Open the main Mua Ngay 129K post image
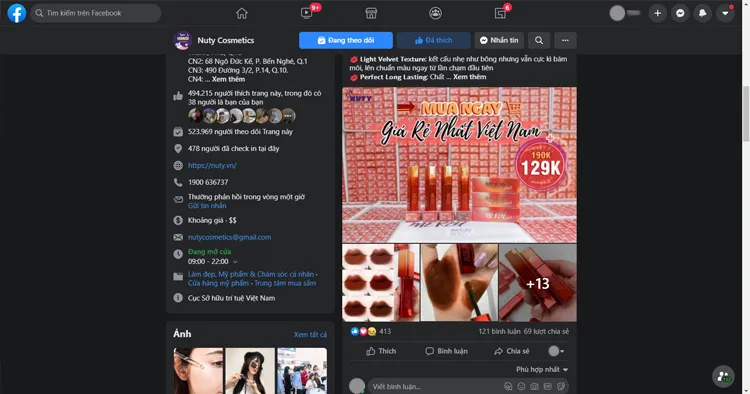This screenshot has height=394, width=750. 459,165
